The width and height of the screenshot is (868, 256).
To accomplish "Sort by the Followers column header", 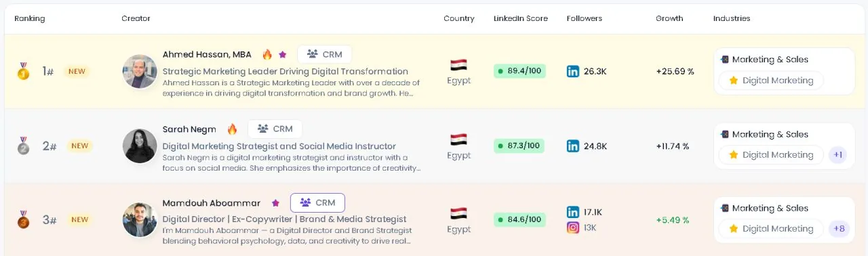I will [585, 18].
